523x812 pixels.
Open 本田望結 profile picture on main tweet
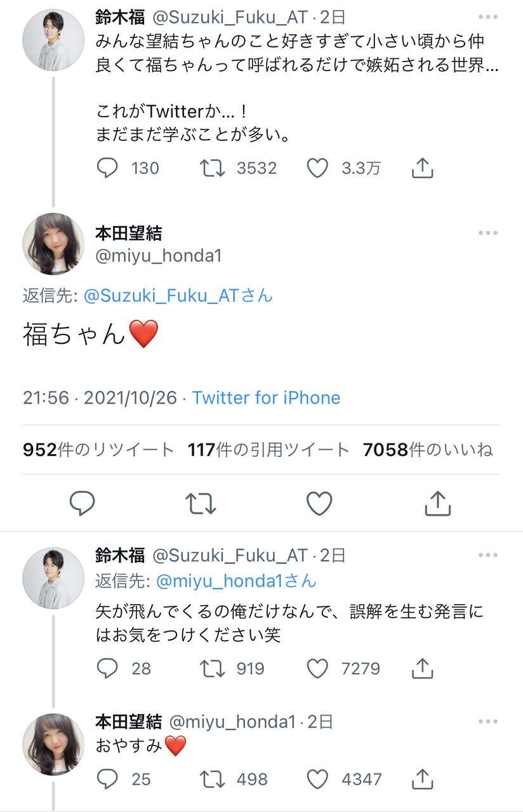[x=53, y=244]
